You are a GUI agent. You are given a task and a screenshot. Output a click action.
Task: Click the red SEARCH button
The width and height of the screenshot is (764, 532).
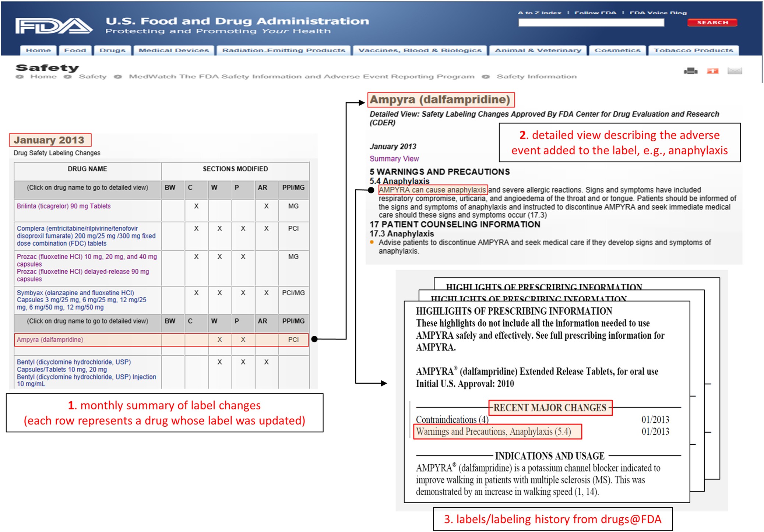coord(712,22)
